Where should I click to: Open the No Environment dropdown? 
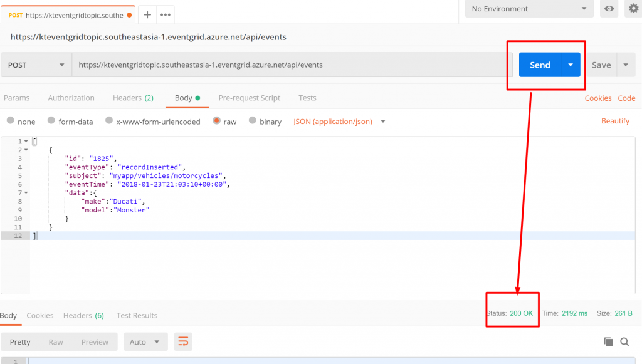[x=529, y=9]
